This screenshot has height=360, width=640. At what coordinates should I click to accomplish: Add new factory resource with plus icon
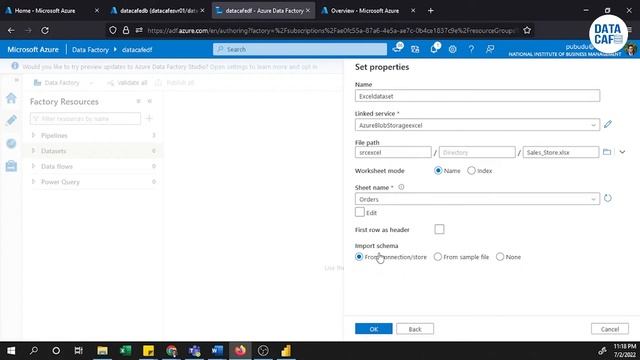pos(149,118)
